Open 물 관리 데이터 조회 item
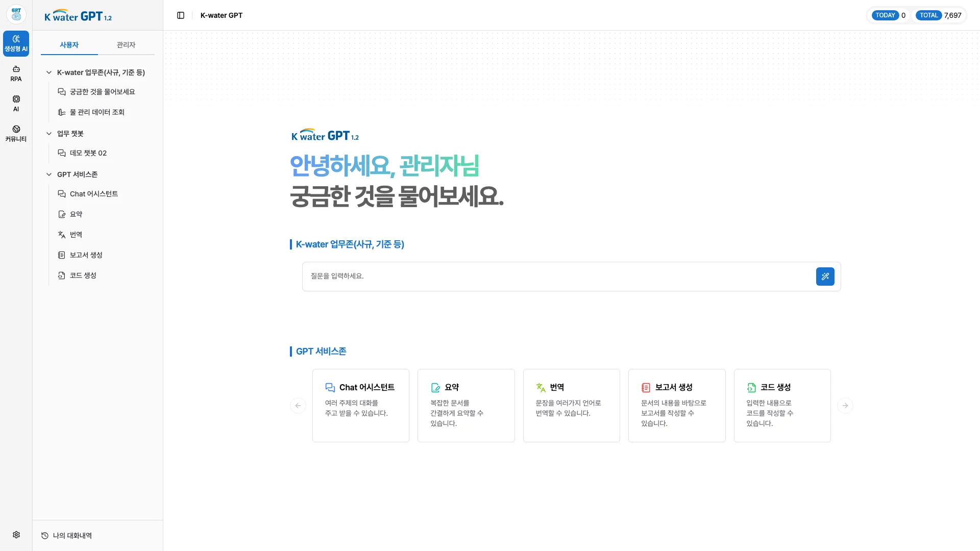The height and width of the screenshot is (551, 980). [97, 112]
